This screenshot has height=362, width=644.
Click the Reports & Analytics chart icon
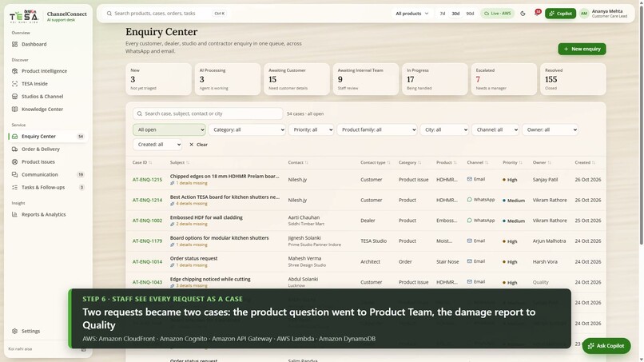click(15, 214)
